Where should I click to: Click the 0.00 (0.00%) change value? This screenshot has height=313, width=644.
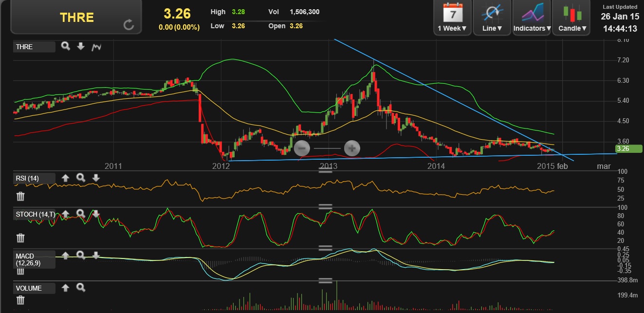click(179, 27)
